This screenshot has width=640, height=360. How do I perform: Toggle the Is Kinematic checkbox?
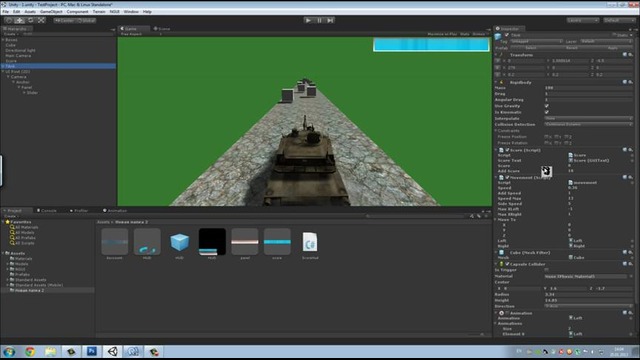[547, 112]
